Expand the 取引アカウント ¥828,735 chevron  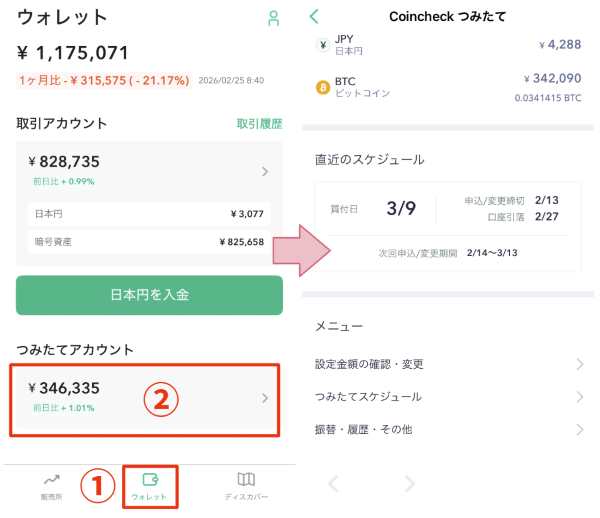pos(265,172)
